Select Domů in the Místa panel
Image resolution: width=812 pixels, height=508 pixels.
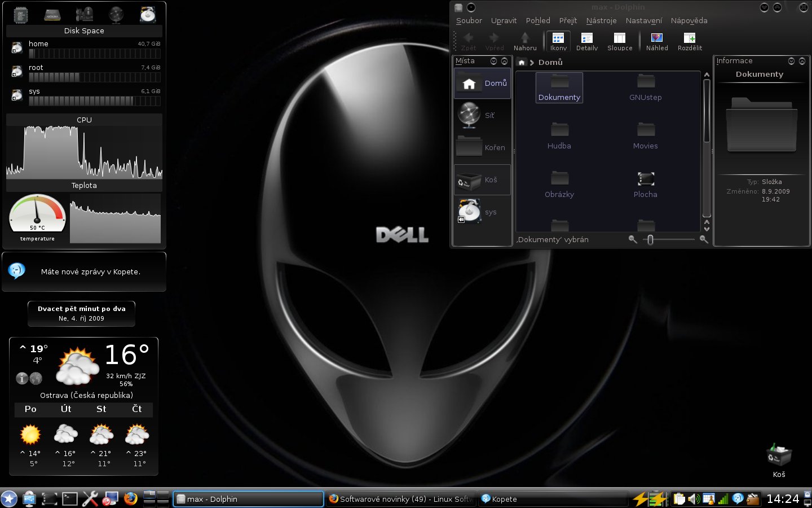(x=482, y=83)
